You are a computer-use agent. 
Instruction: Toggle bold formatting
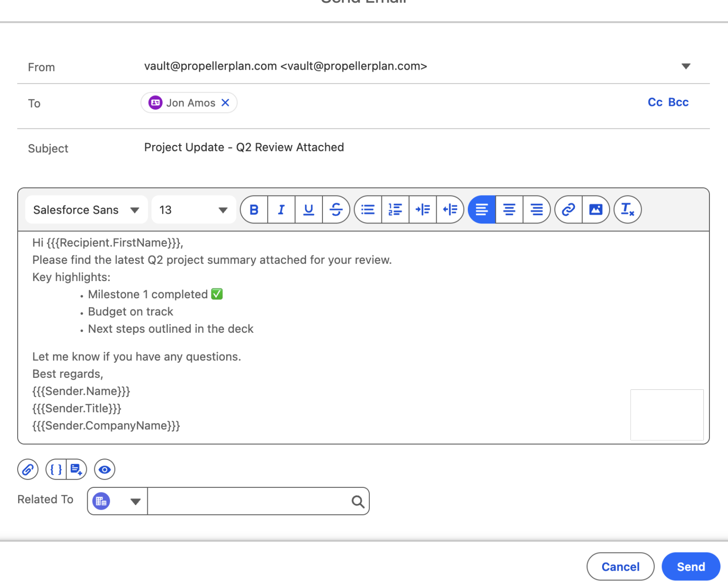pyautogui.click(x=254, y=210)
